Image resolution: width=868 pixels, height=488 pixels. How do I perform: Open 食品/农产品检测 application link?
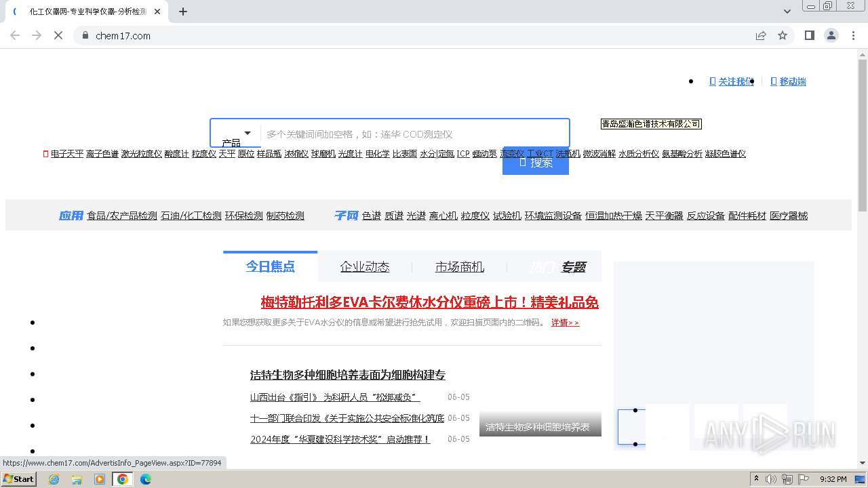(122, 216)
